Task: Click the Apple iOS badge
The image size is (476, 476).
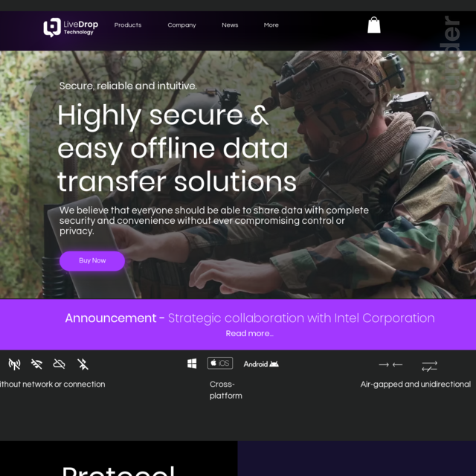Action: click(x=220, y=363)
